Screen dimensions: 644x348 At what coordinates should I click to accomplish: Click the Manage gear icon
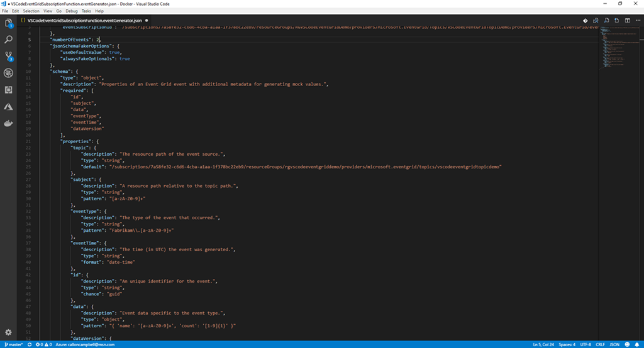9,332
